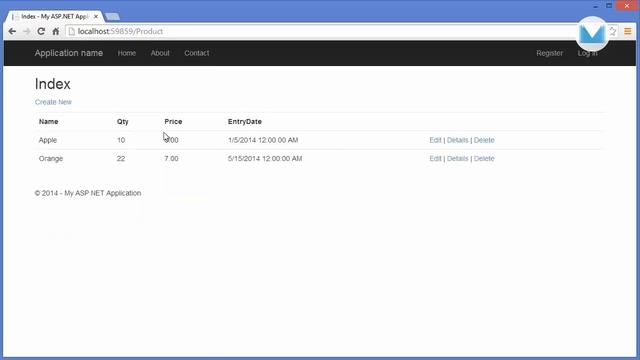
Task: View Details for Apple
Action: tap(458, 140)
